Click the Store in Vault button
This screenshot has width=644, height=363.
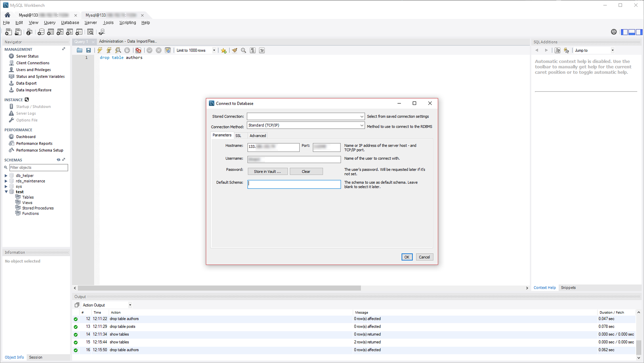(268, 171)
